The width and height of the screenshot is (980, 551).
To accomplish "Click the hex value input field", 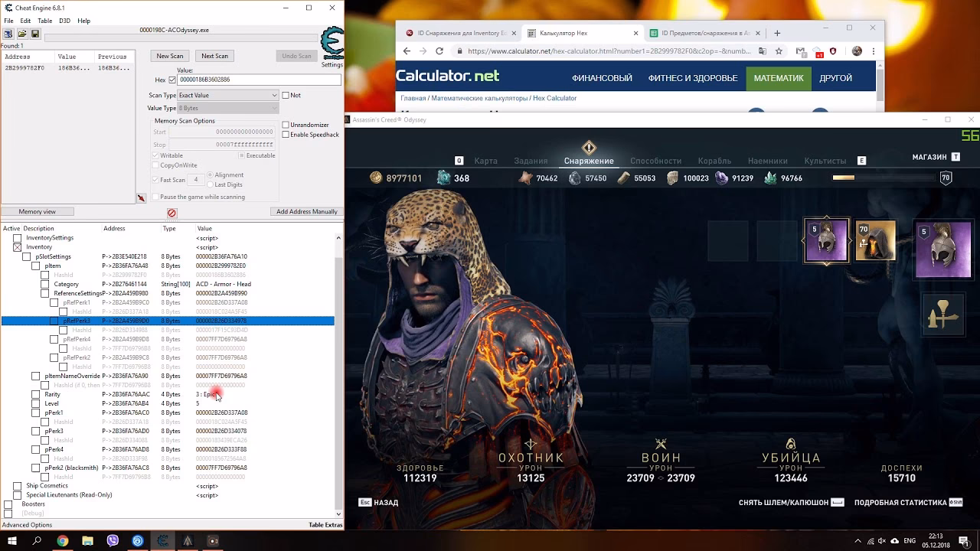I will (259, 80).
